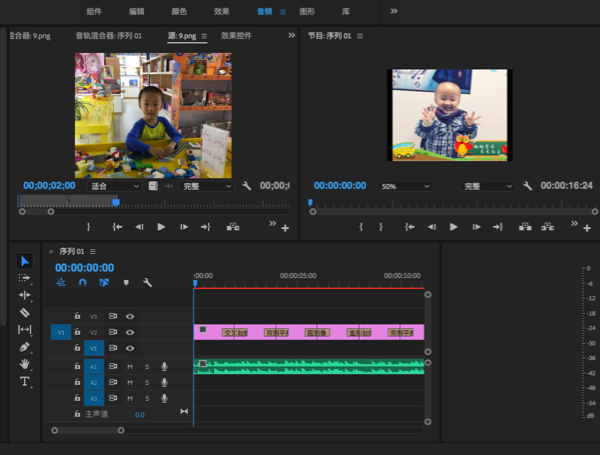Click the Selection arrow tool
This screenshot has width=600, height=455.
tap(25, 261)
